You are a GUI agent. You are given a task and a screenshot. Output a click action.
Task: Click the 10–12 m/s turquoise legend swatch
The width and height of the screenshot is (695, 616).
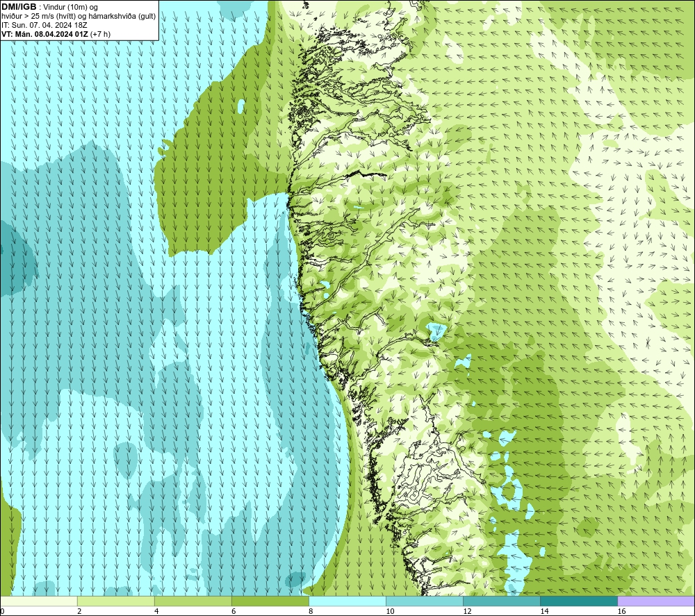click(425, 601)
